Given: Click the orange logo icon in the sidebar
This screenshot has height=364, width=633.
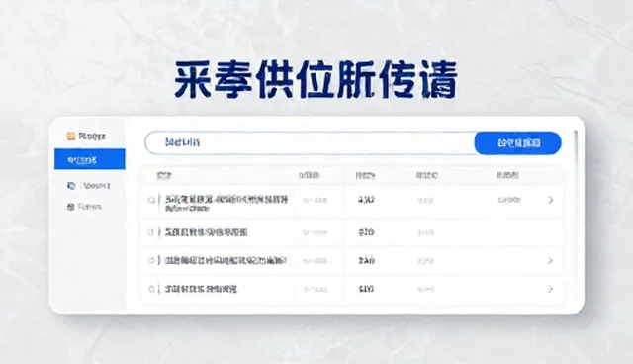Looking at the screenshot, I should pos(71,136).
